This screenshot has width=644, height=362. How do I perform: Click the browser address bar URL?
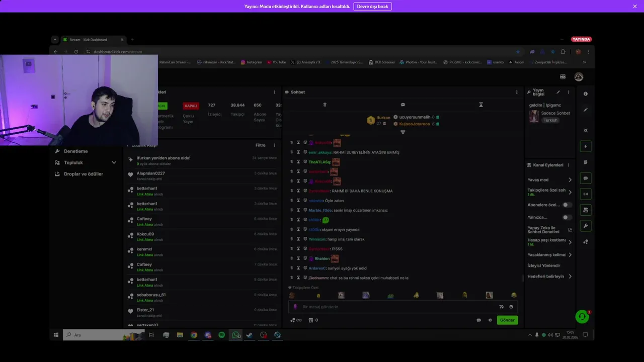tap(118, 52)
